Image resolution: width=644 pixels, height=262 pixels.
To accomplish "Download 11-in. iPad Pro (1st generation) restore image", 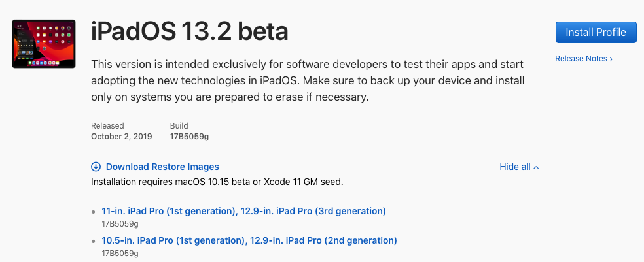I will pyautogui.click(x=243, y=211).
